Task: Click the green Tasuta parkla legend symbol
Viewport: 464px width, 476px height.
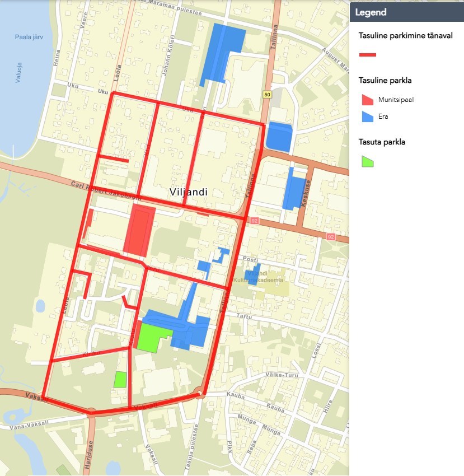Action: (x=367, y=162)
